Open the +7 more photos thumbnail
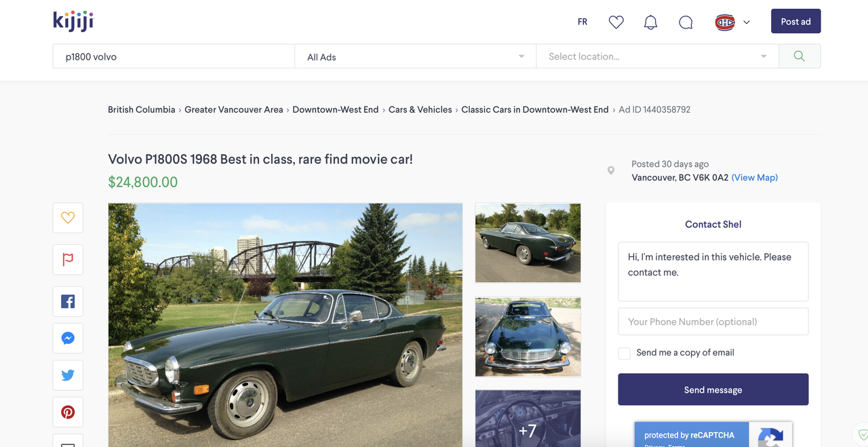The image size is (868, 447). (528, 419)
